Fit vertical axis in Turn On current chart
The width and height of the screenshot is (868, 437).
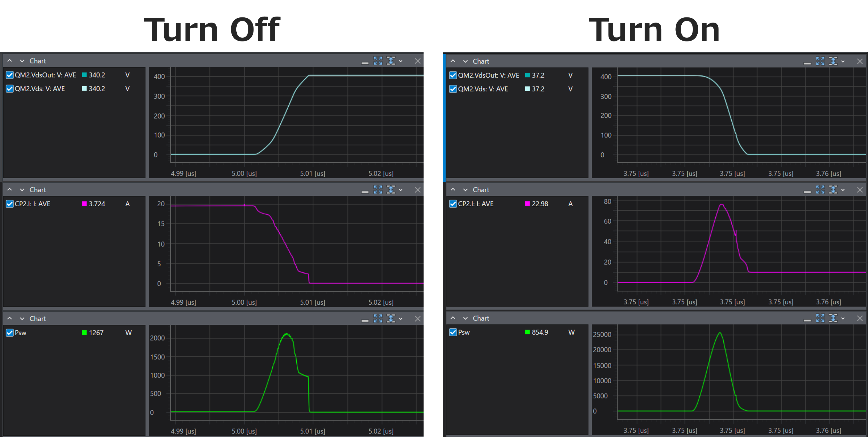(x=833, y=189)
